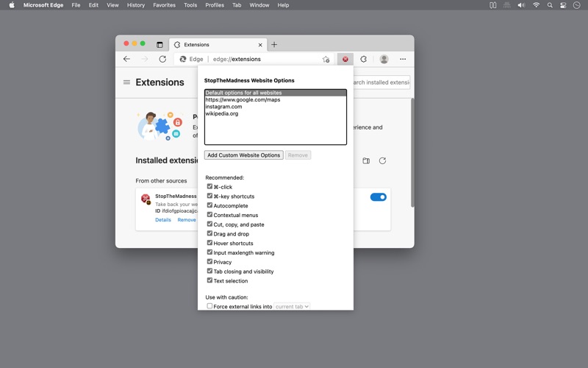Viewport: 588px width, 368px height.
Task: Open the Edit menu
Action: coord(93,5)
